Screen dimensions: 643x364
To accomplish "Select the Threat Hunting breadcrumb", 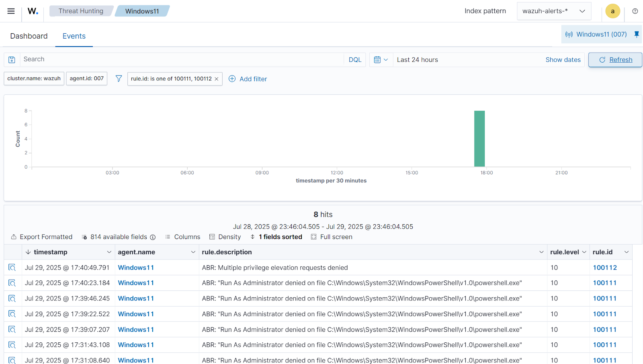I will (81, 11).
